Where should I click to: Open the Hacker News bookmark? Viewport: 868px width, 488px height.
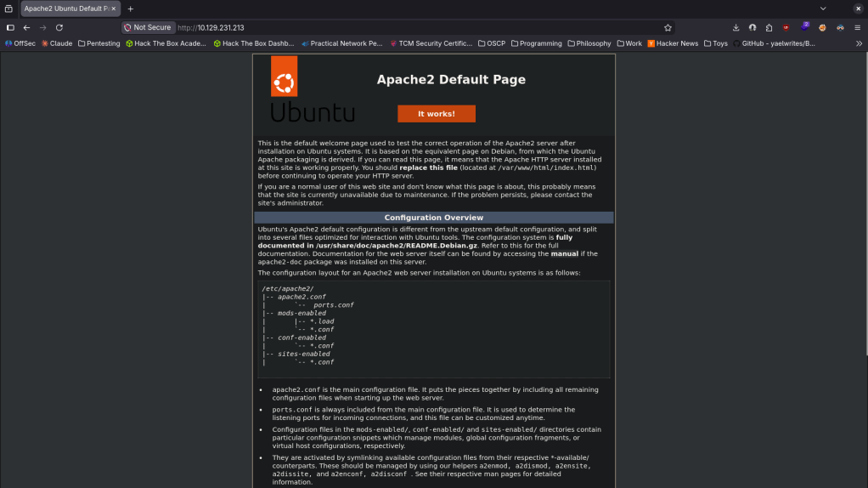[x=673, y=43]
